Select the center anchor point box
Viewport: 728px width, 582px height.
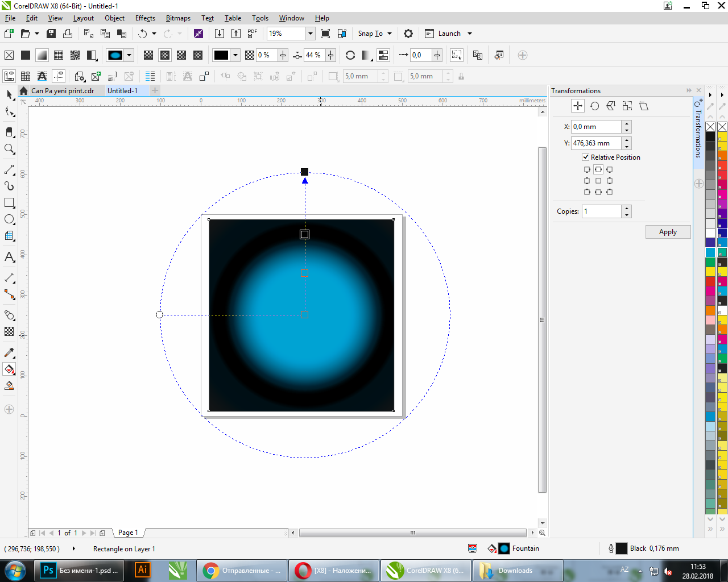tap(598, 181)
